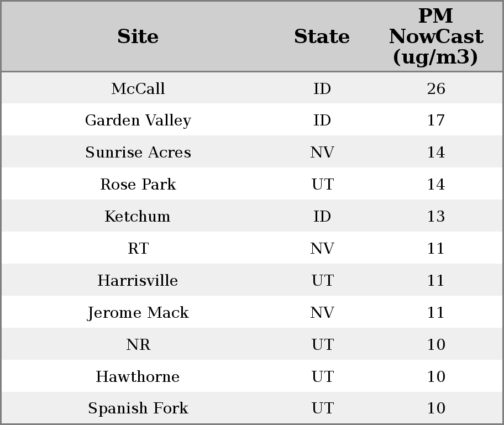Click the NV state cell for Sunrise Acres
504x425 pixels.
pyautogui.click(x=322, y=153)
